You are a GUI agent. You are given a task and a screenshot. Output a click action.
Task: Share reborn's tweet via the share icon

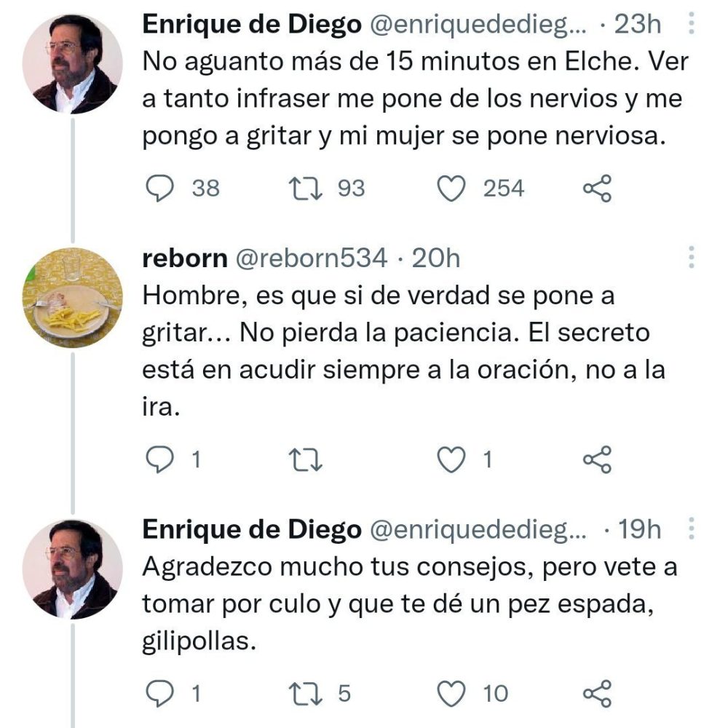click(599, 458)
